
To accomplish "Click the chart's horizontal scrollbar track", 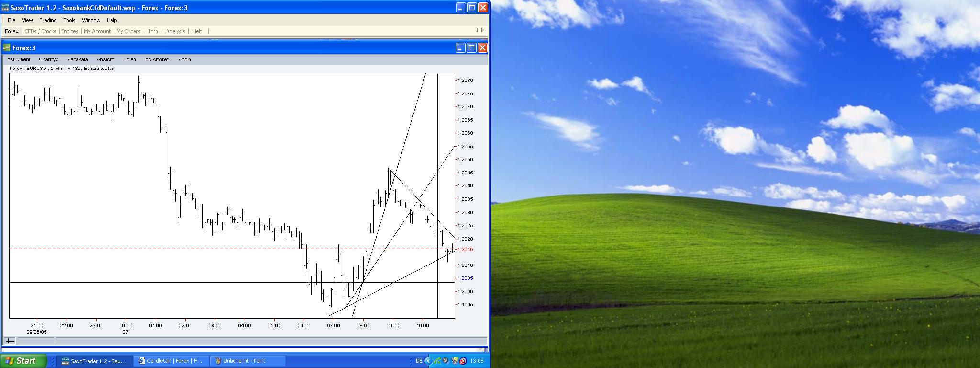I will [268, 341].
